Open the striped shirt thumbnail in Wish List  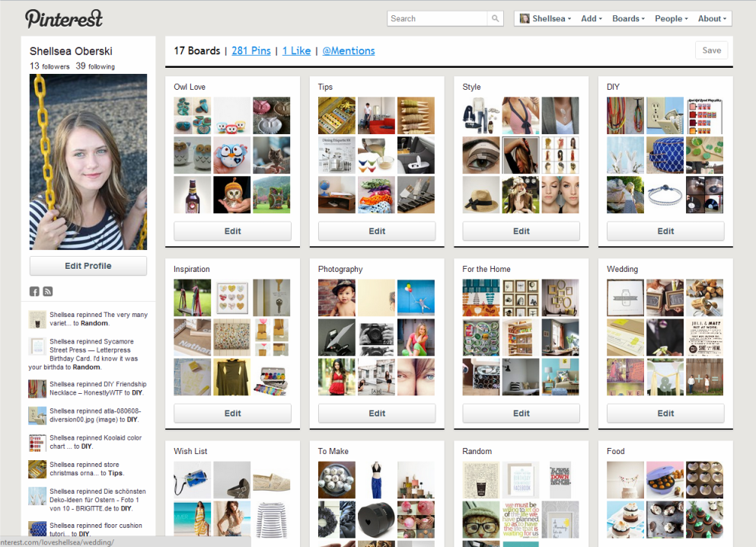click(272, 520)
